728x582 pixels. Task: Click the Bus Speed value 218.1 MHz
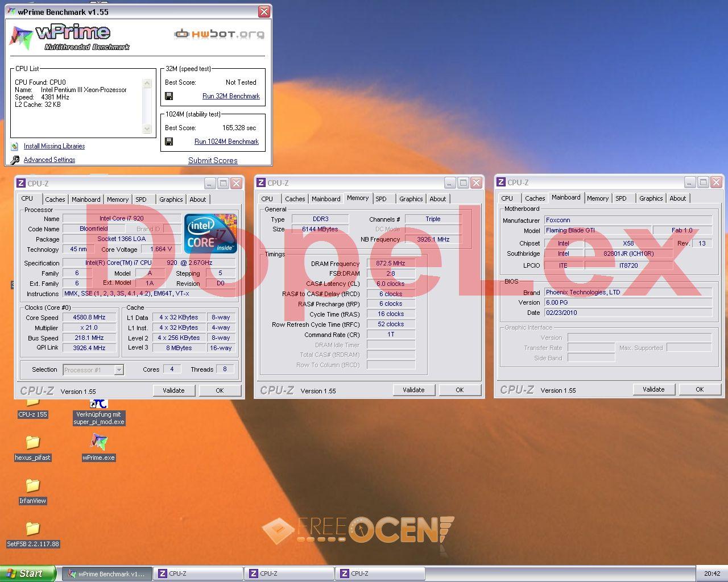[89, 338]
